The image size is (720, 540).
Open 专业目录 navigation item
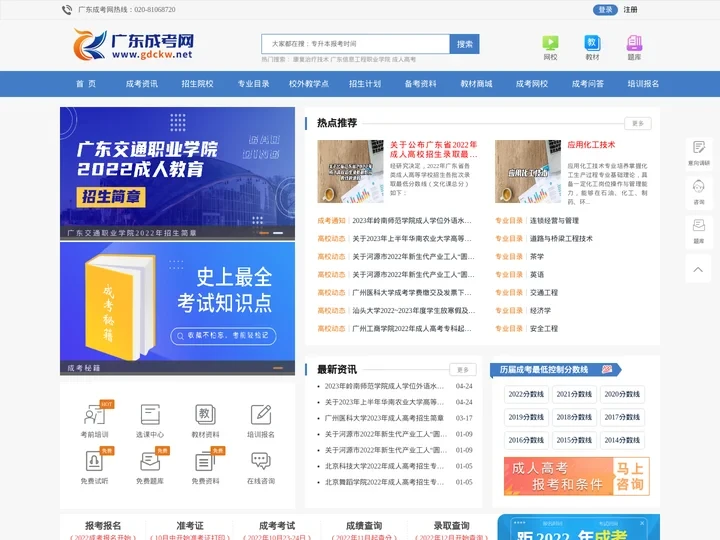253,84
